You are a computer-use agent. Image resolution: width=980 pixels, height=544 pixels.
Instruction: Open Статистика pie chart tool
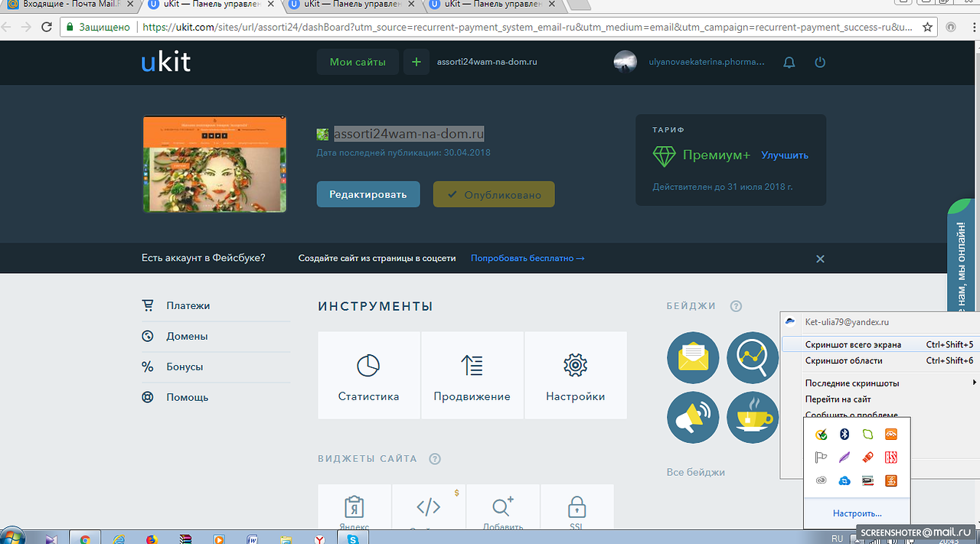[x=369, y=375]
